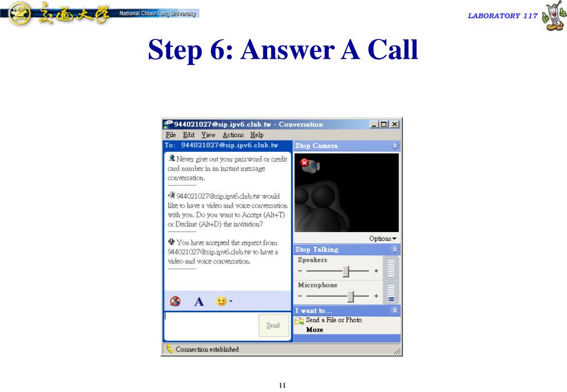Collapse the Stop Camera panel chevron
This screenshot has width=567, height=392.
(x=395, y=146)
